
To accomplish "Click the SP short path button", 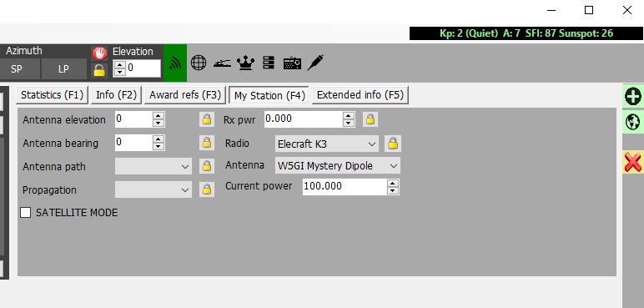I will coord(20,69).
